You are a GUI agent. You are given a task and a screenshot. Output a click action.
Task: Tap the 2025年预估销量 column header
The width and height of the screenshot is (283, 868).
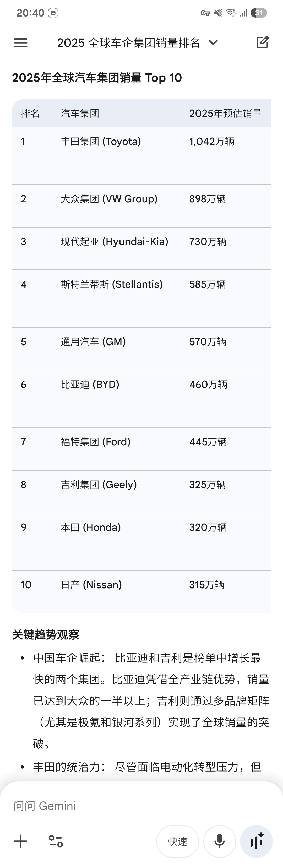[x=226, y=114]
